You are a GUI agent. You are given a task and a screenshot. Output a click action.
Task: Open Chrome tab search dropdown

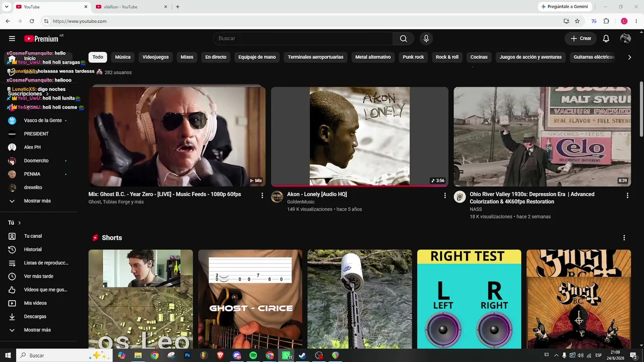(x=7, y=7)
